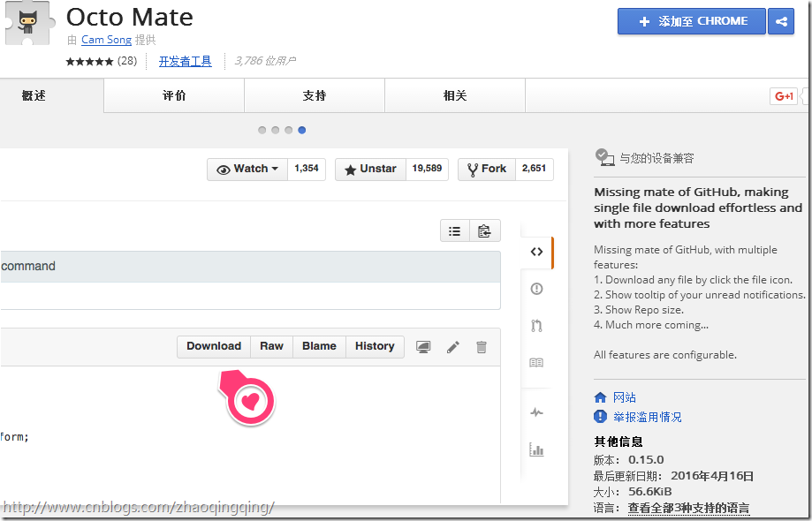Open the Pulse icon in sidebar
Image resolution: width=812 pixels, height=521 pixels.
[x=536, y=412]
